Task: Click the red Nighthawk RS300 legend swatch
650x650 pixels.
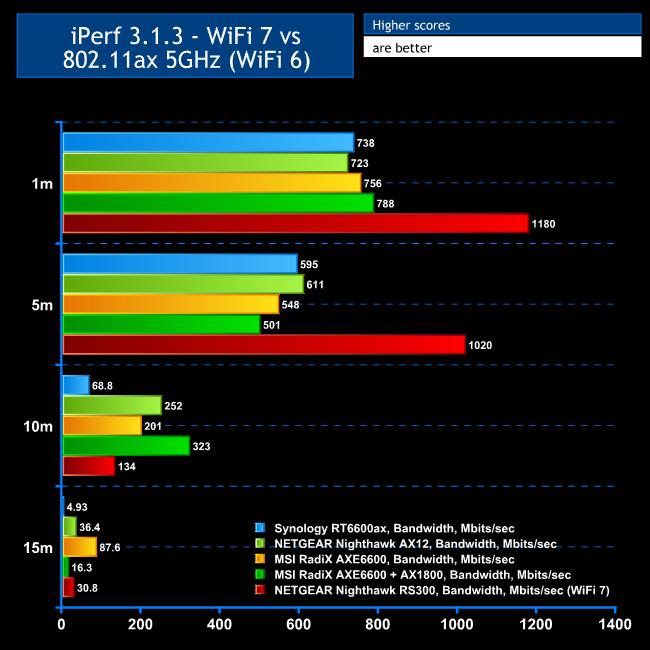Action: coord(260,589)
